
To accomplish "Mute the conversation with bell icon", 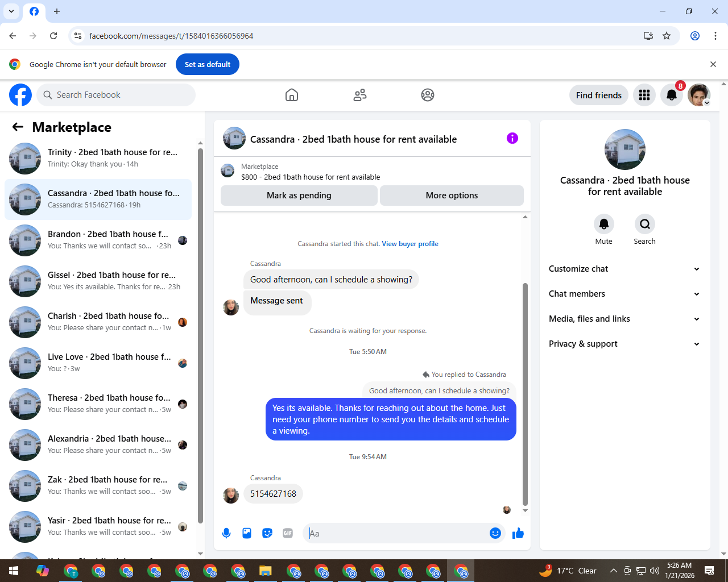I will coord(604,224).
